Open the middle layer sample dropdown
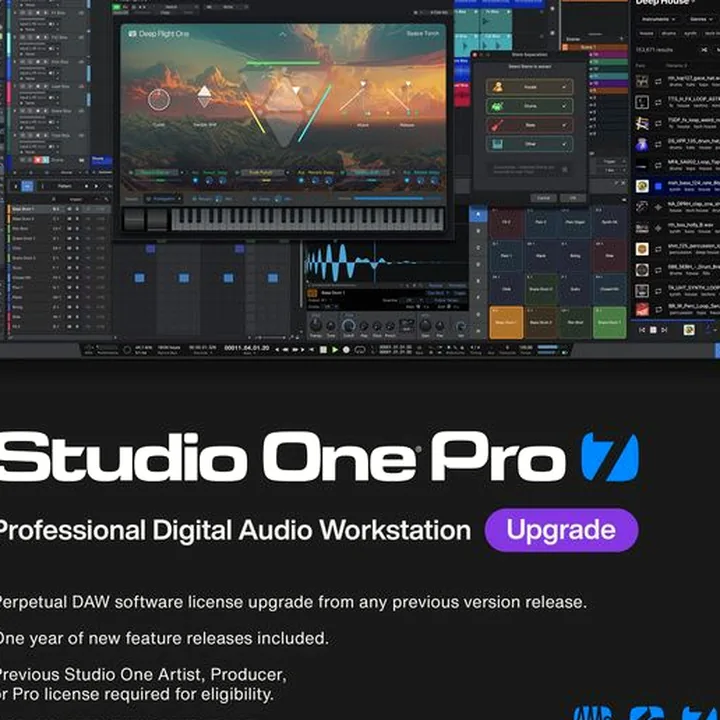This screenshot has width=720, height=720. pyautogui.click(x=262, y=173)
